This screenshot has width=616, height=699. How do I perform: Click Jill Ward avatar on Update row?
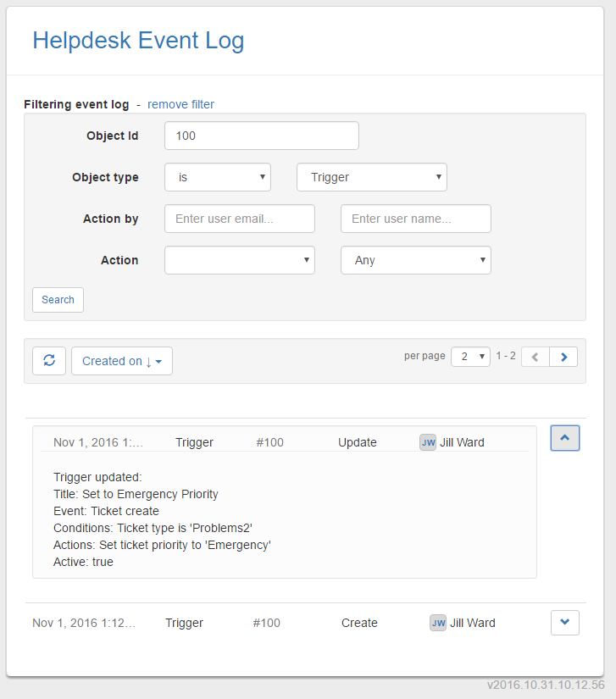[428, 442]
